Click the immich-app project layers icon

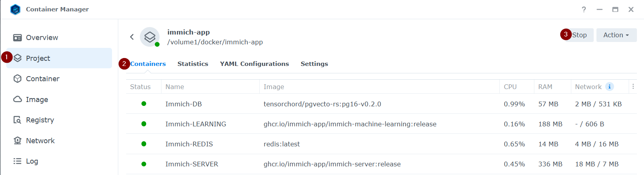[x=150, y=37]
